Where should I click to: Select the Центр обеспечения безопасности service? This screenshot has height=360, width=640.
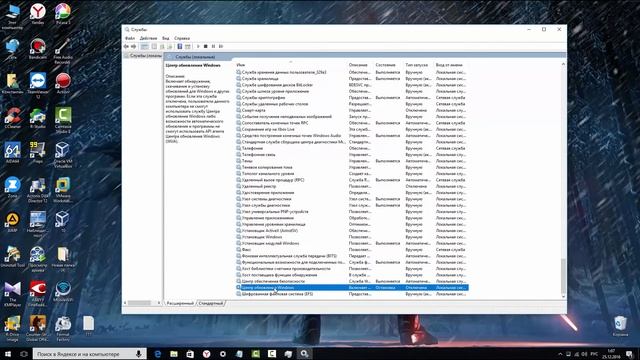(352, 281)
